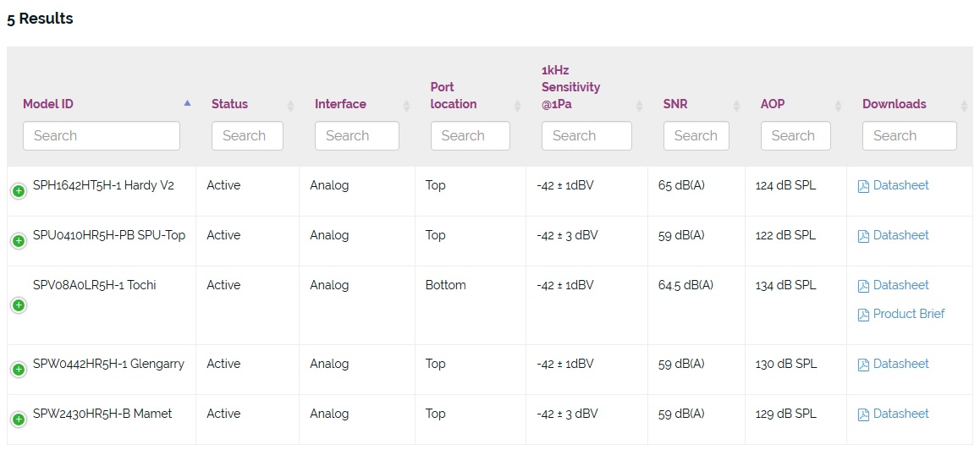The image size is (980, 450).
Task: Expand the SPV08A0LR5H-1 Tochi row
Action: pyautogui.click(x=19, y=305)
